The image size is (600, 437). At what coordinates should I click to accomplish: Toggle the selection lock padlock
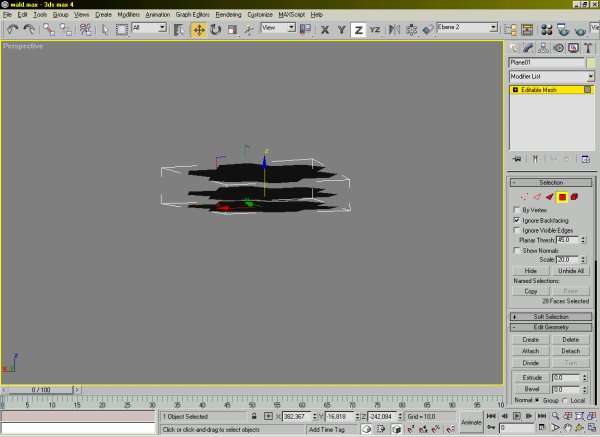(254, 416)
